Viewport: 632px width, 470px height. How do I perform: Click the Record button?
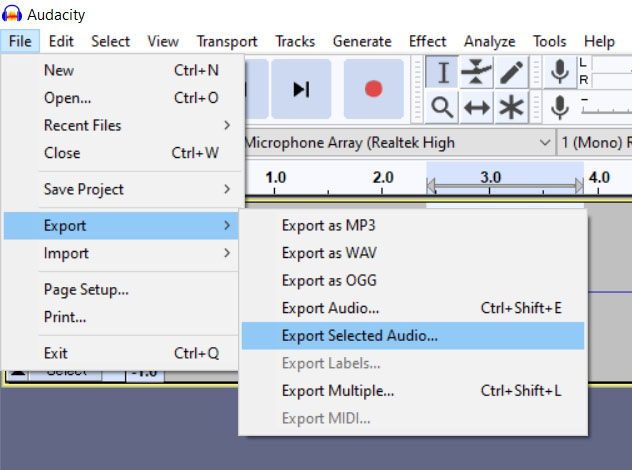point(374,89)
